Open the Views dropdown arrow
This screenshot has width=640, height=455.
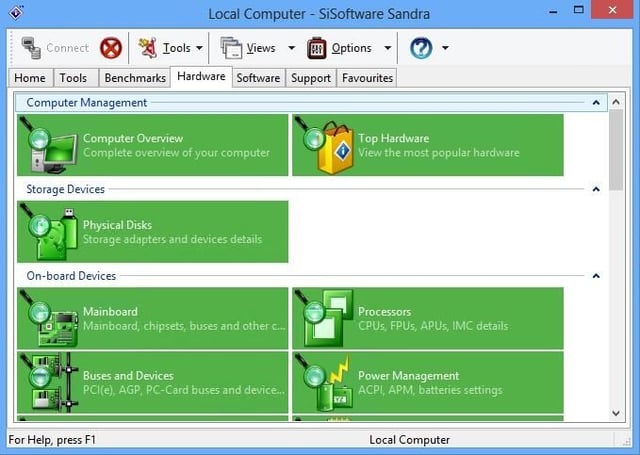[291, 48]
